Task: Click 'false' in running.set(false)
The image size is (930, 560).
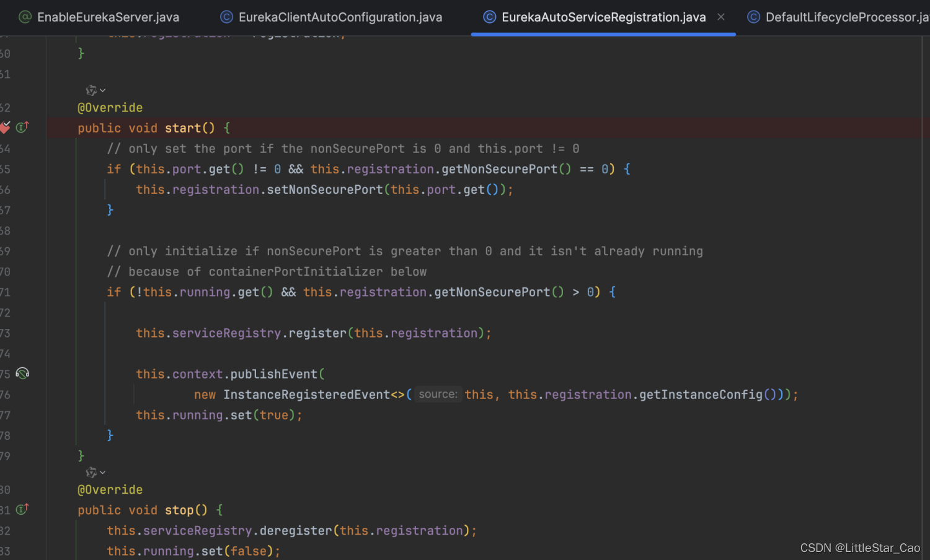Action: click(249, 551)
